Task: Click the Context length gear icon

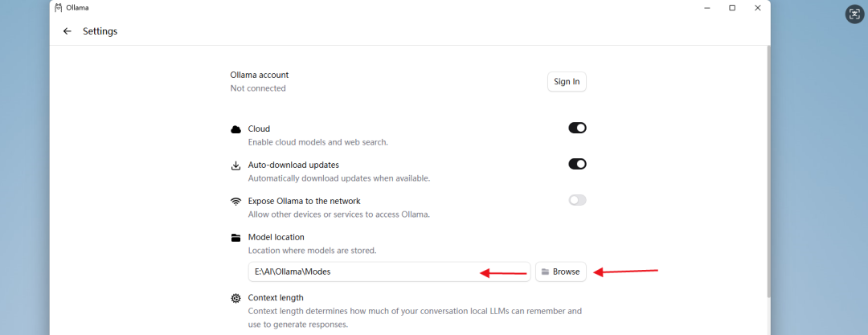Action: point(235,298)
